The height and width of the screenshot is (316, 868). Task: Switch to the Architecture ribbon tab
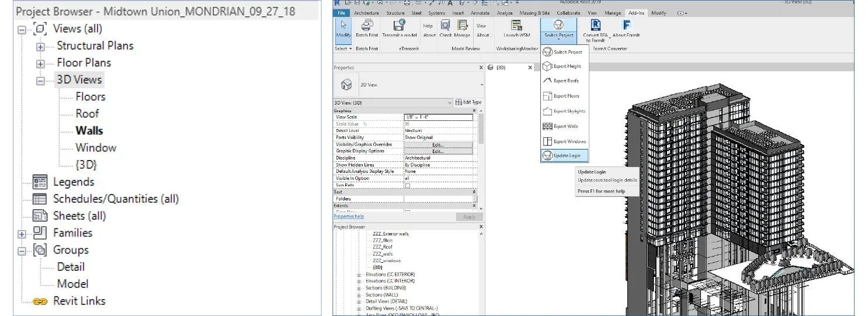[366, 13]
